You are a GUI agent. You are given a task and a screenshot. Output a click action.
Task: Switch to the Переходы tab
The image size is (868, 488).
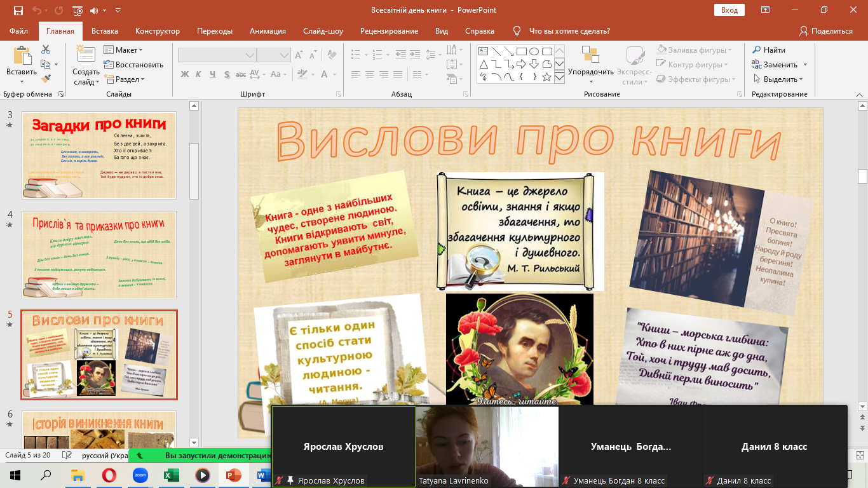215,31
